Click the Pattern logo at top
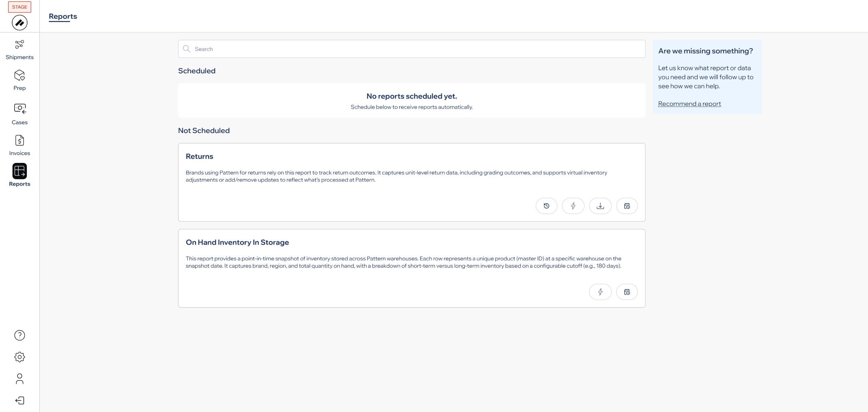 click(19, 23)
